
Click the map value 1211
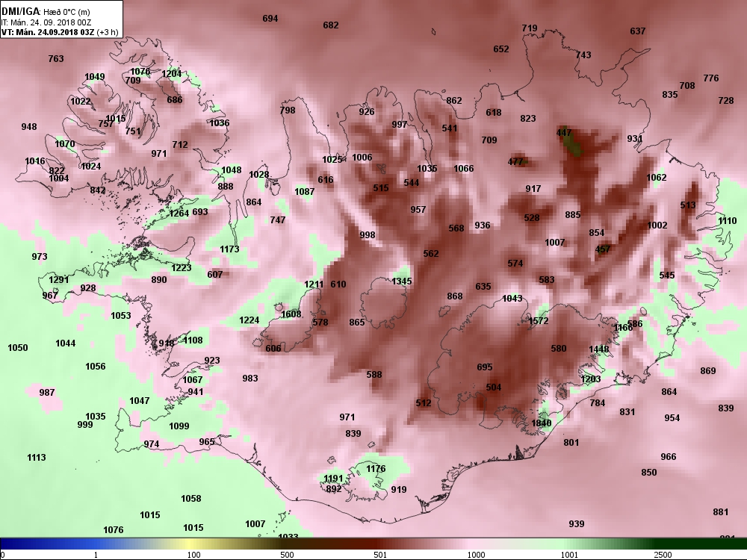(x=314, y=284)
